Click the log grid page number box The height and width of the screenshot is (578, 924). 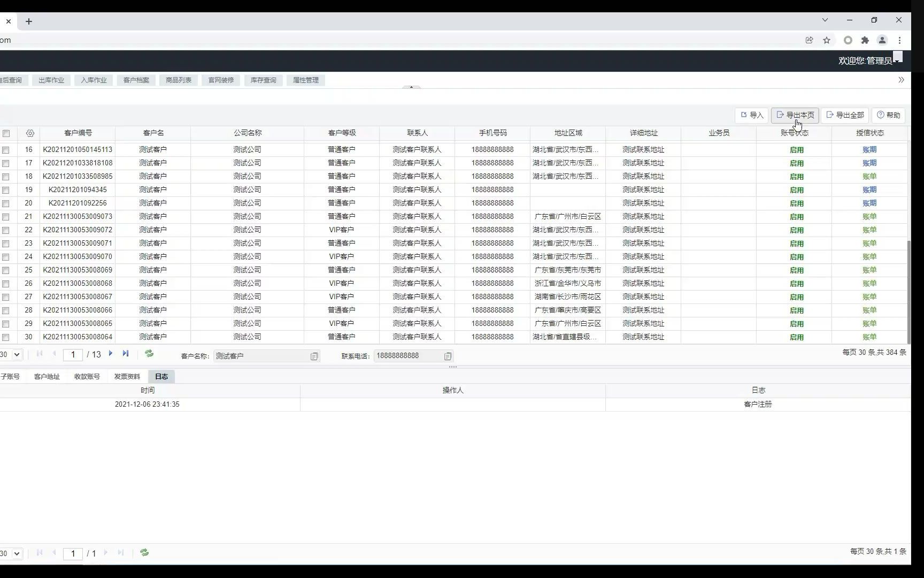(73, 554)
